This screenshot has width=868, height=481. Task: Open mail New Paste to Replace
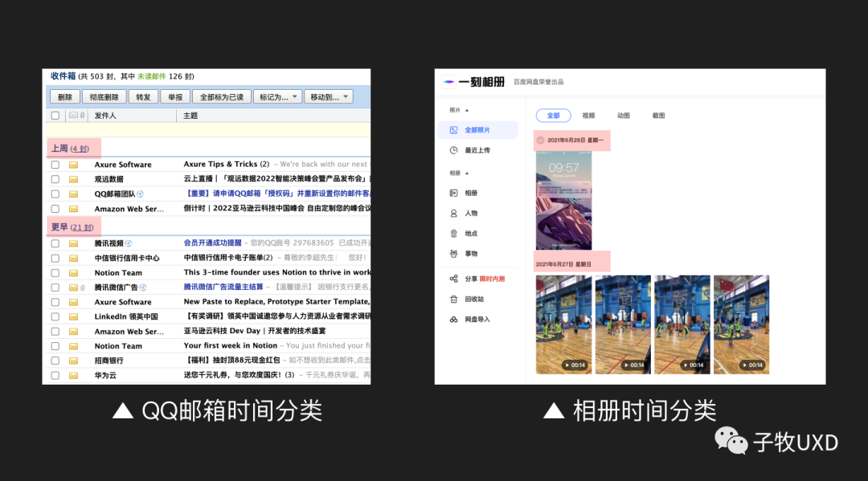tap(276, 302)
